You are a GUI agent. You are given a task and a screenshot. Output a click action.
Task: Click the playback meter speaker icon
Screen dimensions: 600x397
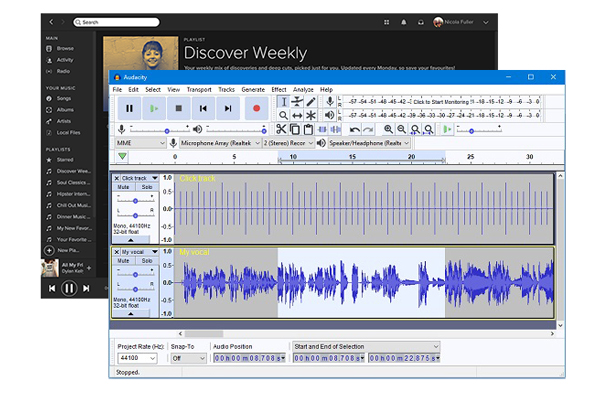click(x=329, y=115)
